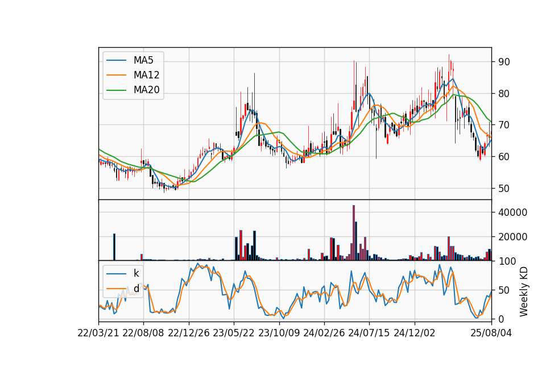Click the 40000 volume axis label
Image resolution: width=546 pixels, height=392 pixels.
(x=512, y=212)
